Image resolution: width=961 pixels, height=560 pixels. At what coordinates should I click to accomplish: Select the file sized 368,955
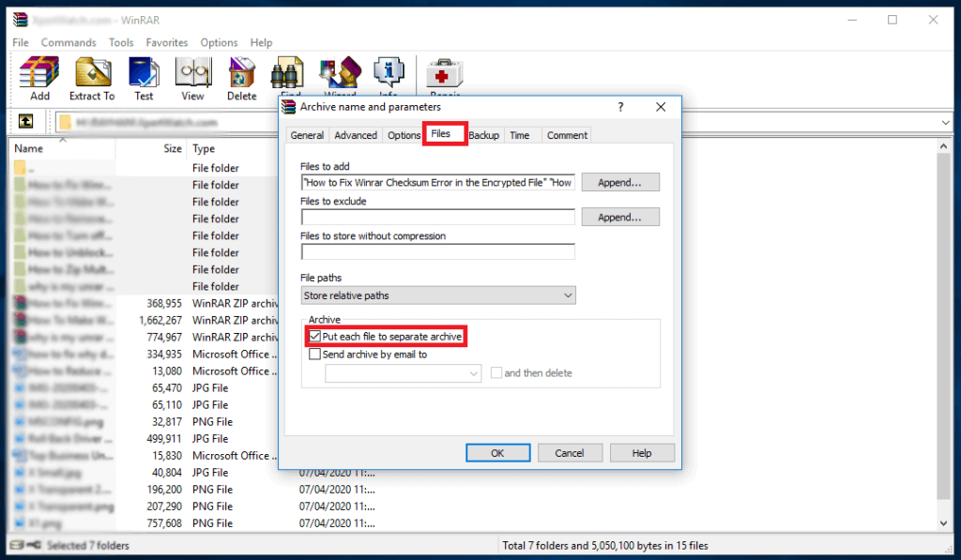[x=145, y=303]
